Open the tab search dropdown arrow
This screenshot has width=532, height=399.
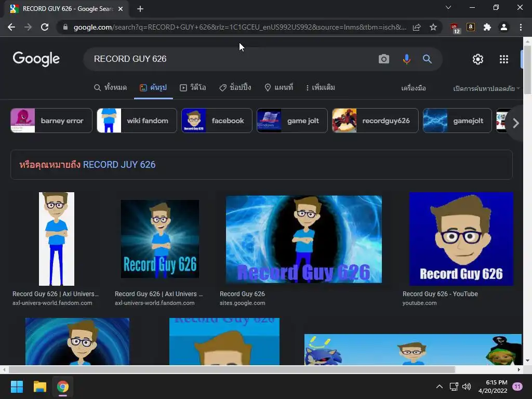448,7
